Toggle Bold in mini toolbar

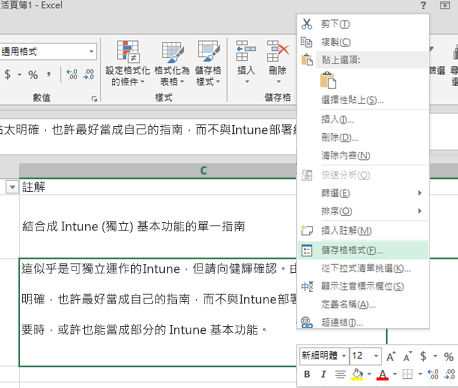[x=307, y=374]
